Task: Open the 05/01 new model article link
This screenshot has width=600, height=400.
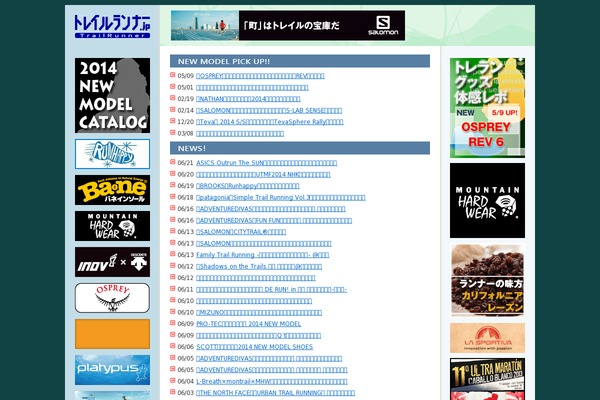Action: [x=252, y=87]
